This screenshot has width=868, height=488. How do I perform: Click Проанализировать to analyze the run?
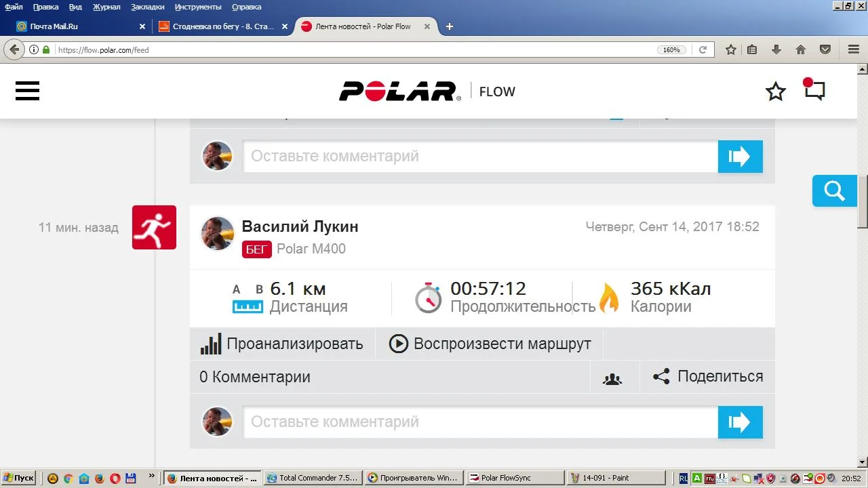click(282, 344)
